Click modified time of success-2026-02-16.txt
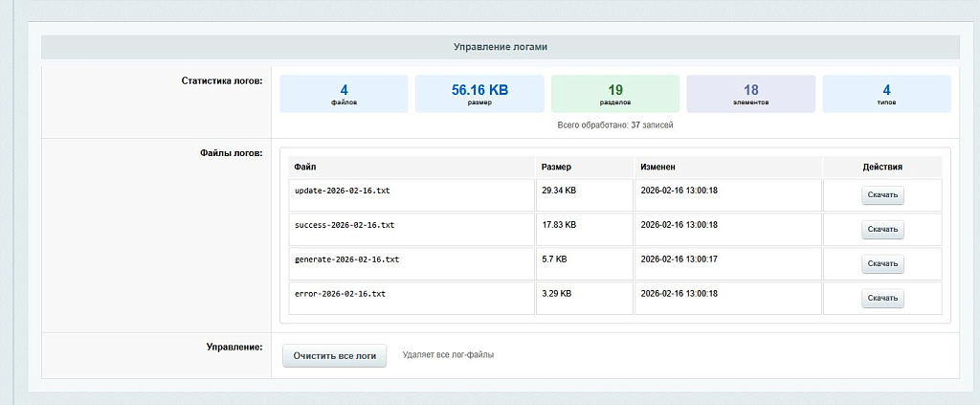The height and width of the screenshot is (405, 980). click(x=679, y=225)
